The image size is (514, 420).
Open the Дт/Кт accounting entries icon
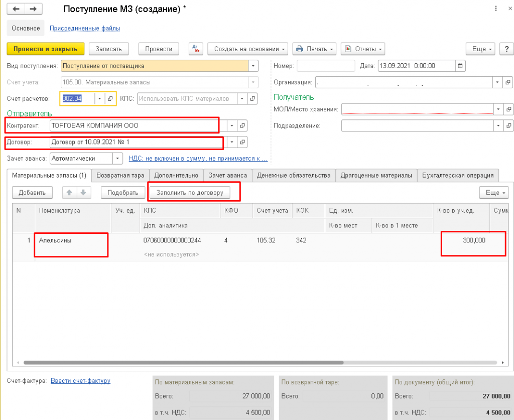click(x=195, y=49)
